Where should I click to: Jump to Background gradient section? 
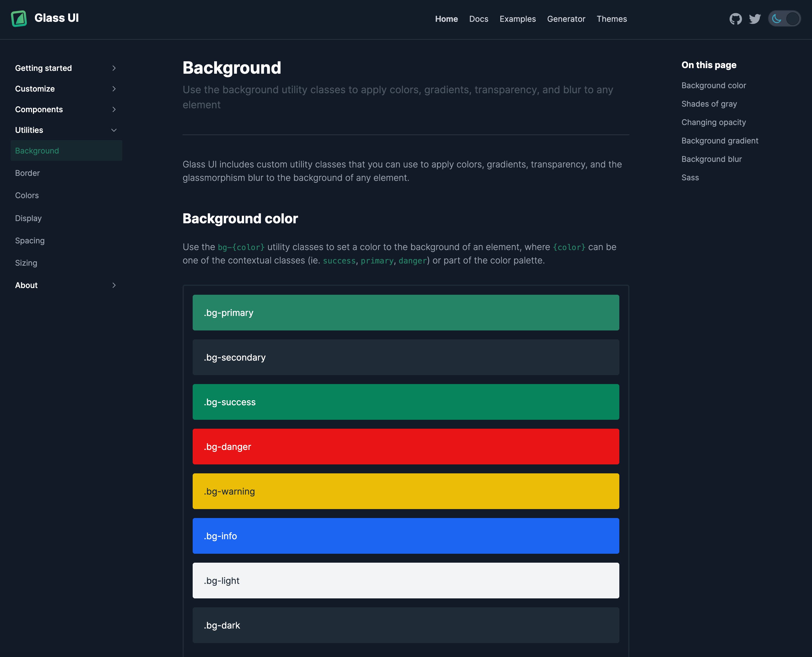coord(719,141)
